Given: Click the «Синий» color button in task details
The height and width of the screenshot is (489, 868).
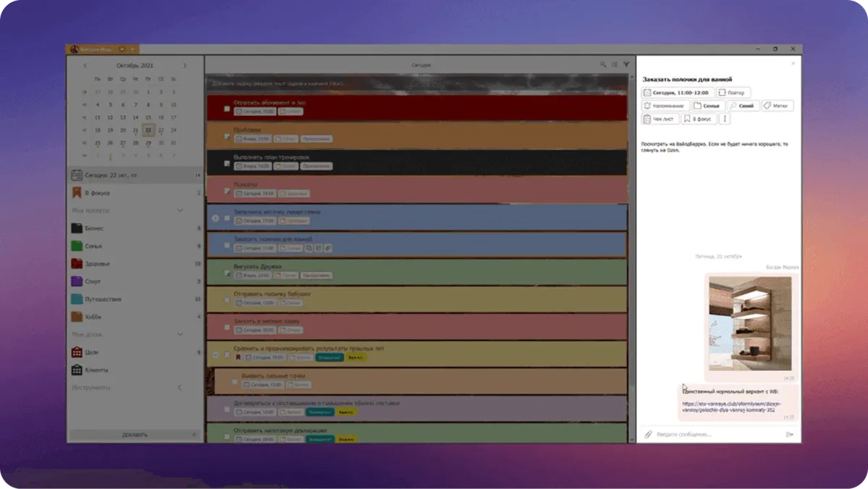Looking at the screenshot, I should coord(743,106).
